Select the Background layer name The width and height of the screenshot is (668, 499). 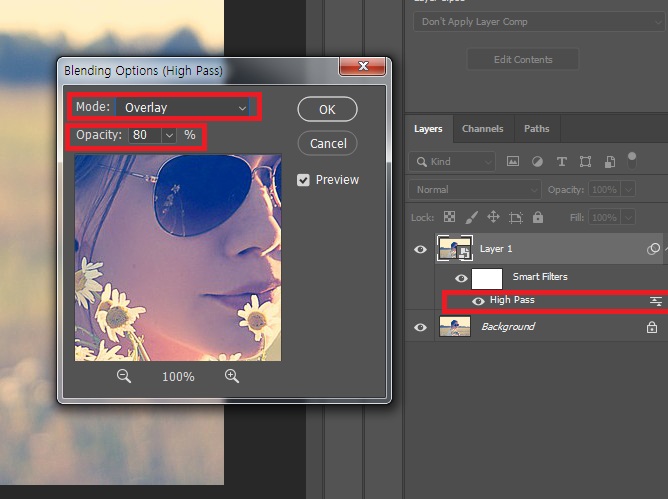point(508,327)
